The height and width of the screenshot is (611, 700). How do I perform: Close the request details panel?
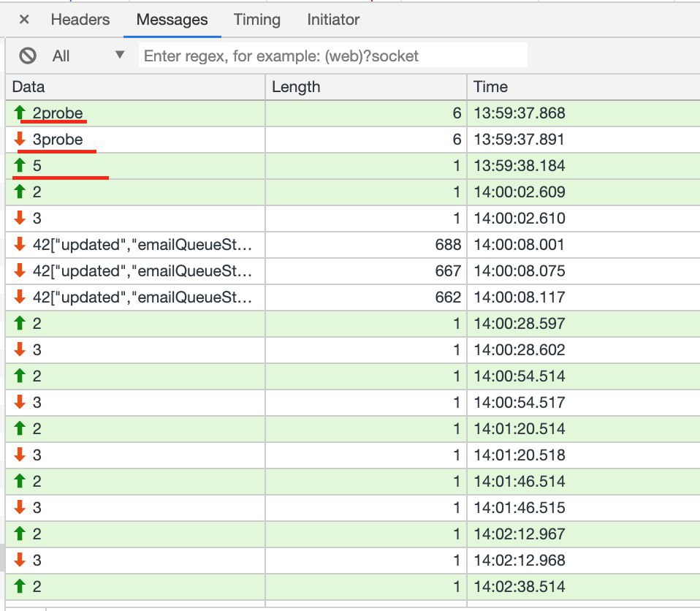24,19
